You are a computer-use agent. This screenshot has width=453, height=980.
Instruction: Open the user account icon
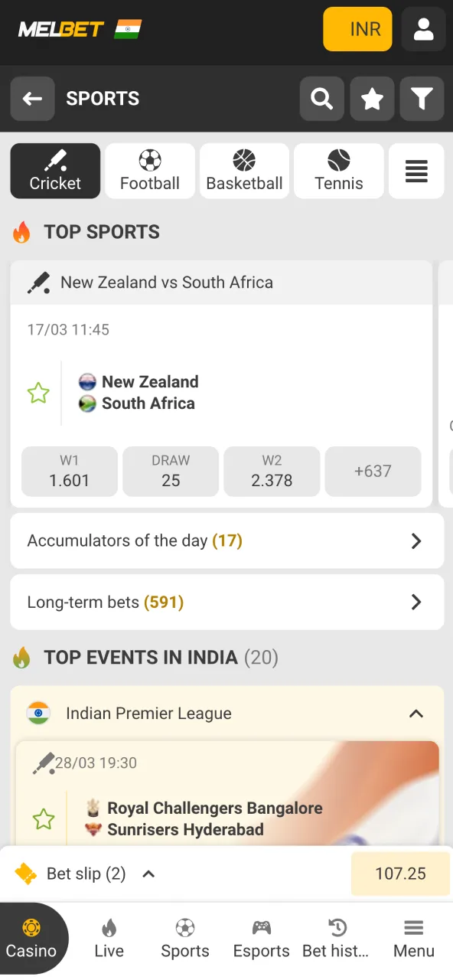click(x=423, y=29)
